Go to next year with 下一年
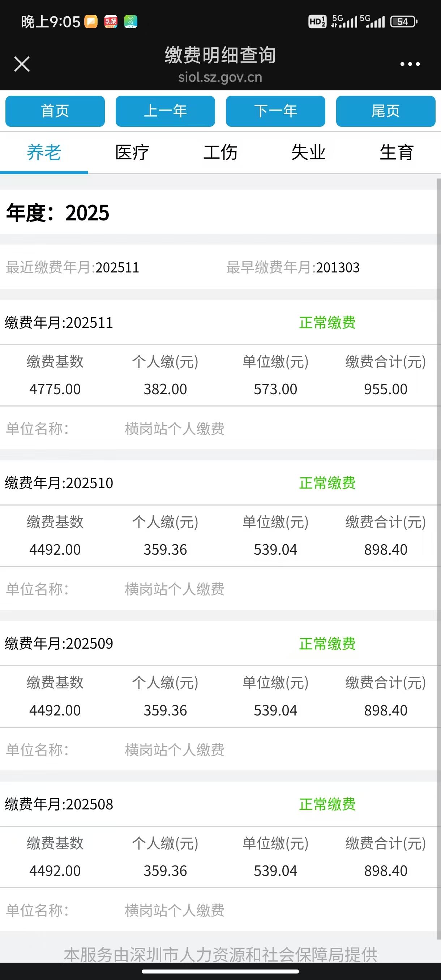Screen dimensions: 441x980 click(275, 111)
